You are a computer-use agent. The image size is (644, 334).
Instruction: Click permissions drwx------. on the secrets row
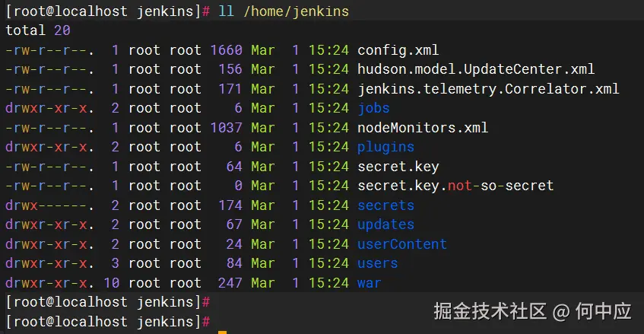click(x=49, y=205)
